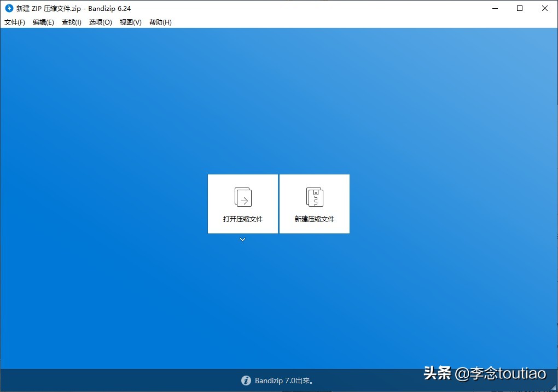This screenshot has width=558, height=392.
Task: Open the 选项(O) menu
Action: point(100,22)
